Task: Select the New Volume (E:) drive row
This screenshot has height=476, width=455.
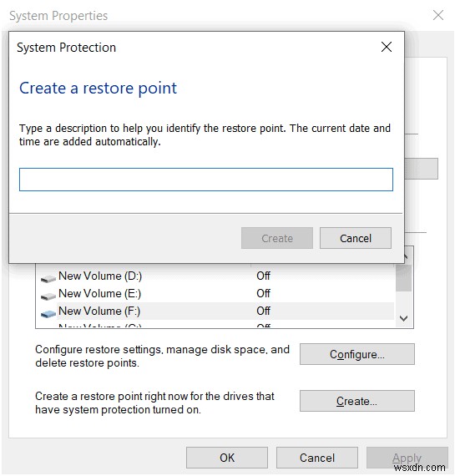Action: pos(215,294)
